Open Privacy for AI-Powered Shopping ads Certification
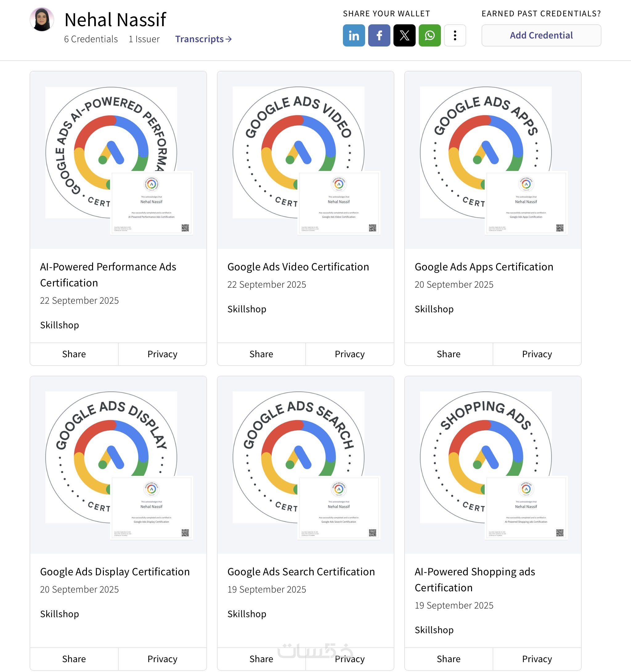 click(x=537, y=659)
